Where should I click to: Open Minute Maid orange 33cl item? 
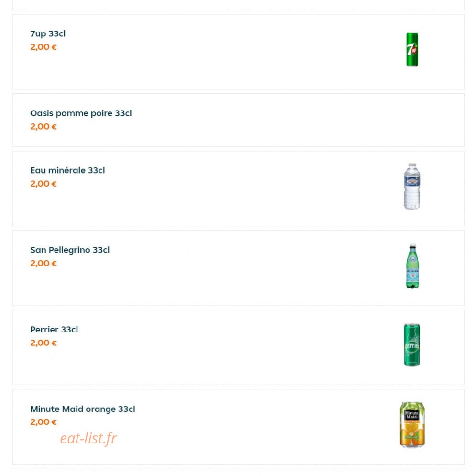[x=83, y=409]
